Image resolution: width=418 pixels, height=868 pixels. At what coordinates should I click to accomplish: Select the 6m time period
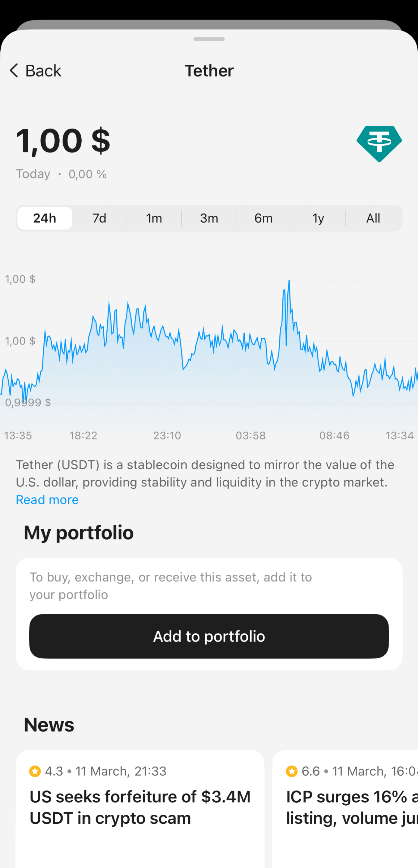pyautogui.click(x=264, y=218)
